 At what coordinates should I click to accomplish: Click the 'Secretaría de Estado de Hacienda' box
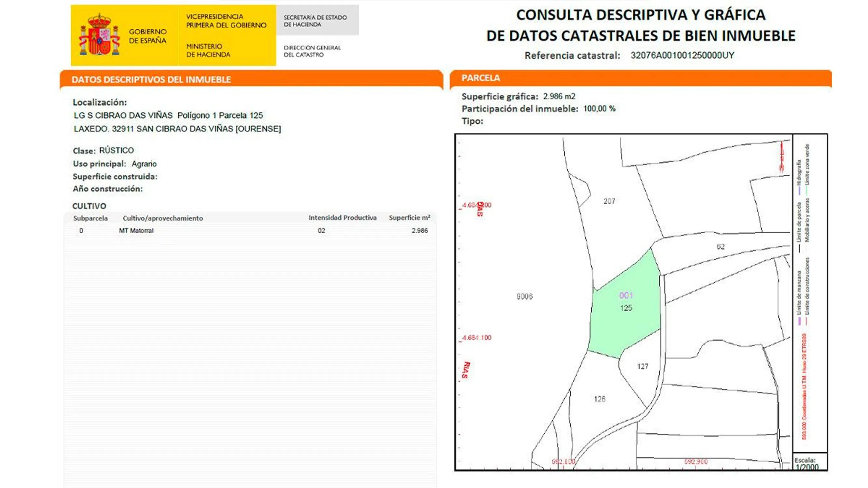click(x=317, y=20)
